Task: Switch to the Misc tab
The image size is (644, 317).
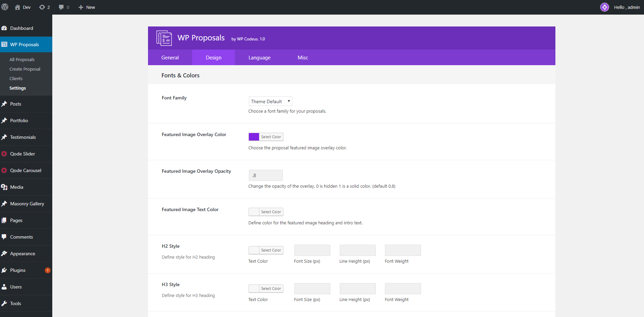Action: coord(303,57)
